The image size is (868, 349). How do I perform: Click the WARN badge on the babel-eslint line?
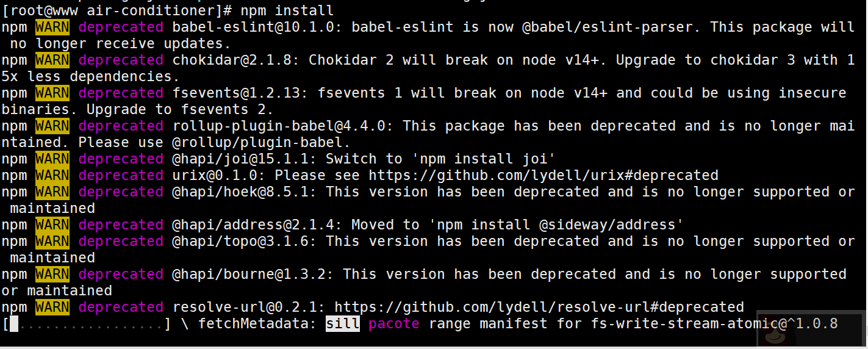pyautogui.click(x=52, y=27)
